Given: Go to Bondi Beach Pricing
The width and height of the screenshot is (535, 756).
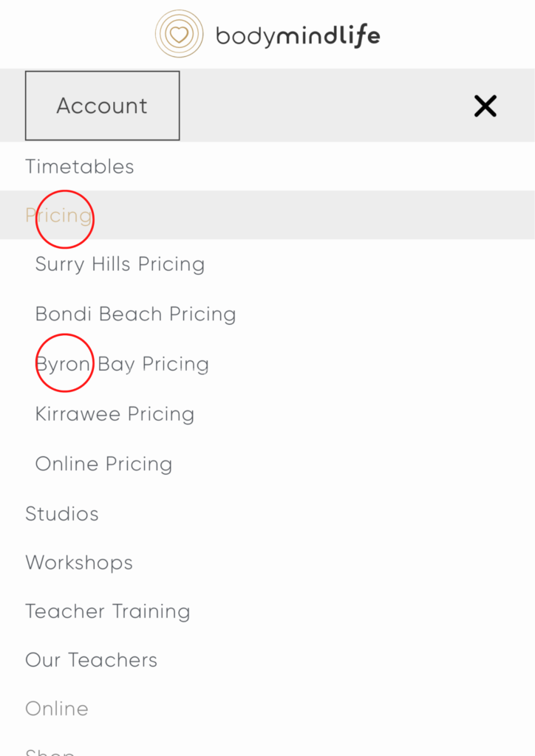Looking at the screenshot, I should 135,314.
